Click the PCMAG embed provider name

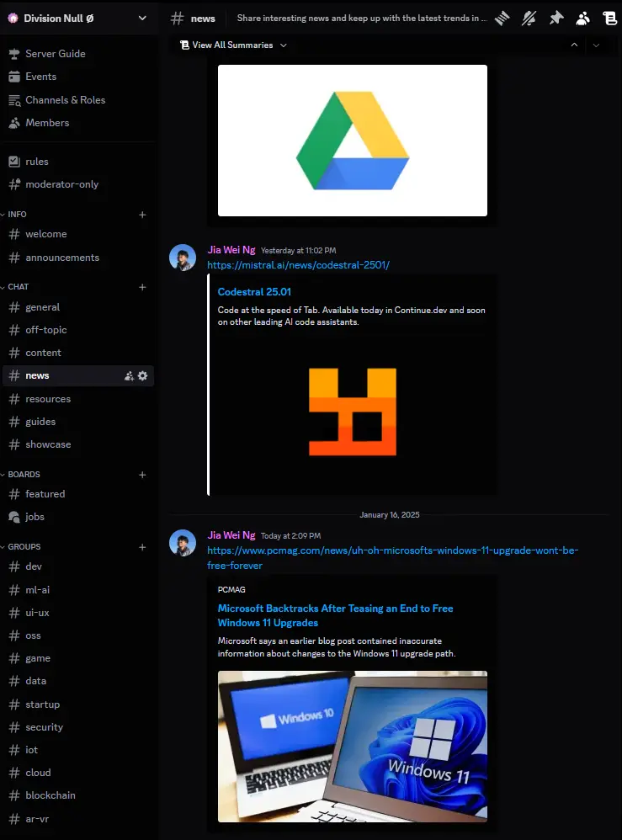(x=231, y=590)
